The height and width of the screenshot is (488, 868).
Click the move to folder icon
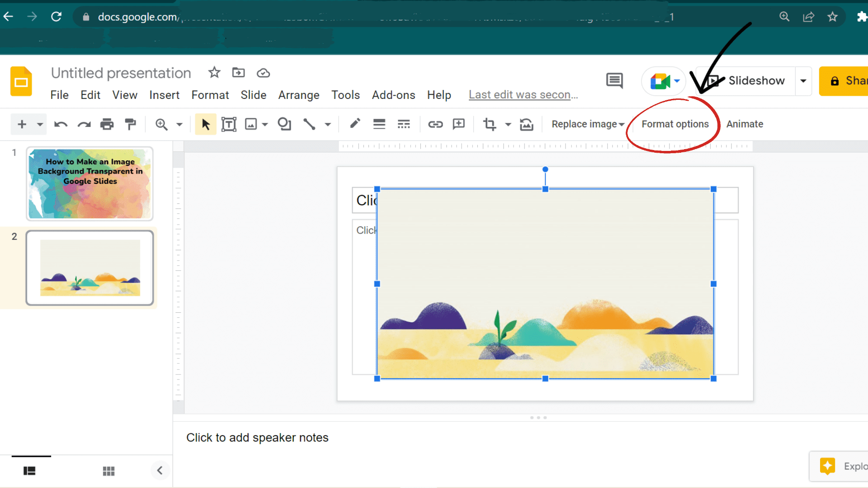(x=238, y=72)
